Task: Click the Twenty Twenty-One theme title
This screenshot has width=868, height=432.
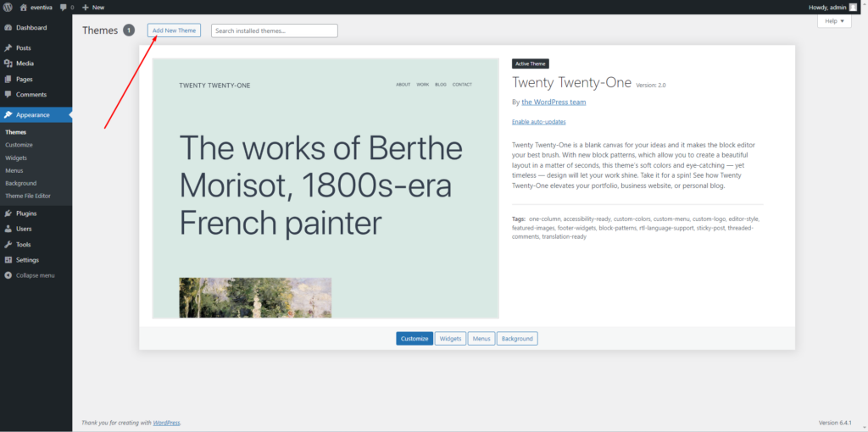Action: 572,82
